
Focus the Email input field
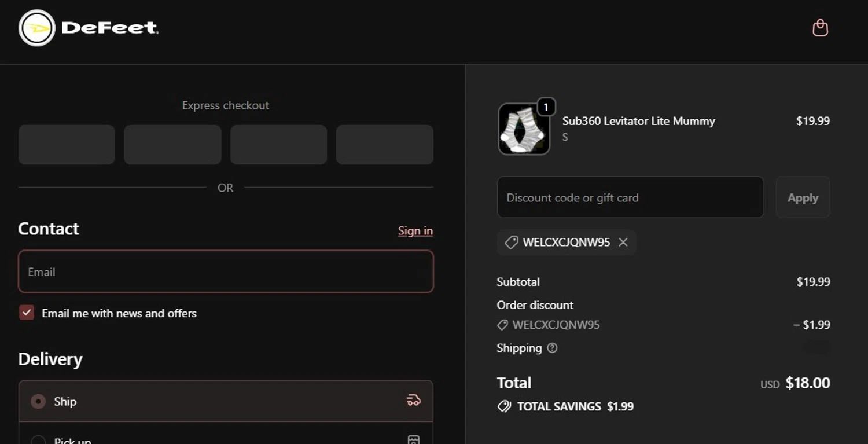click(226, 271)
